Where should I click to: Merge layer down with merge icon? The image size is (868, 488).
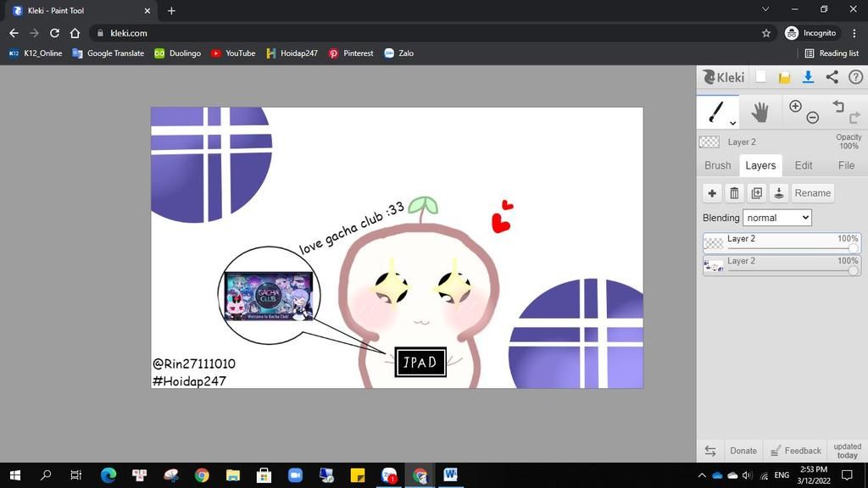pyautogui.click(x=778, y=193)
